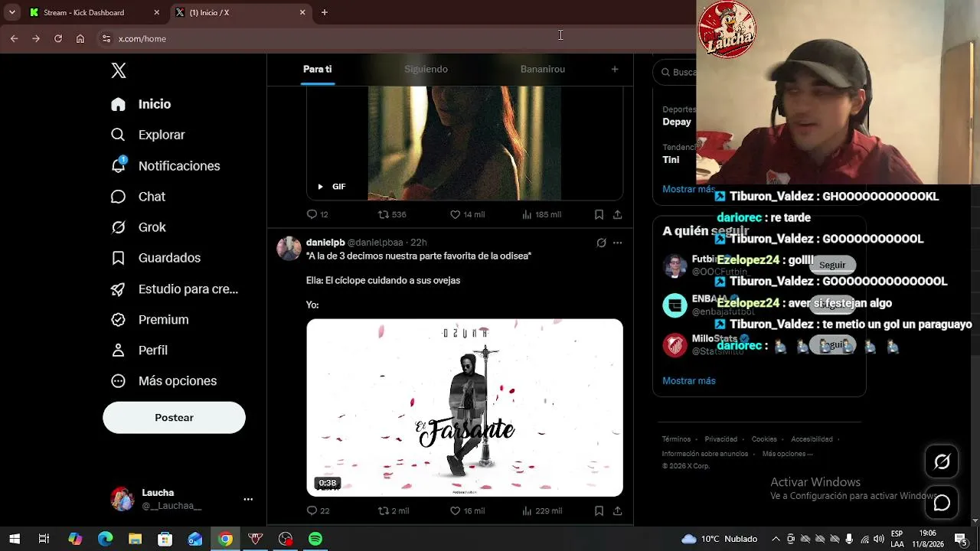
Task: Play the El Farsante video
Action: pyautogui.click(x=465, y=408)
